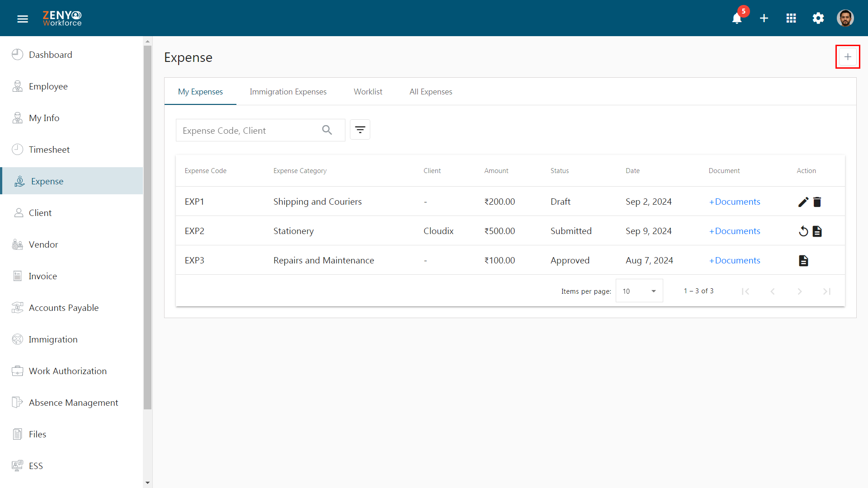
Task: Click the last page navigation arrow
Action: pos(827,291)
